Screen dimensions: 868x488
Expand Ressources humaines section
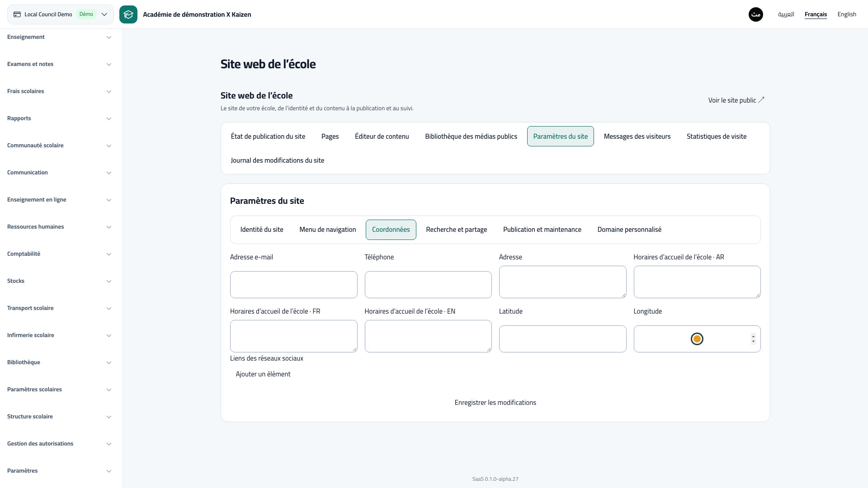tap(59, 227)
